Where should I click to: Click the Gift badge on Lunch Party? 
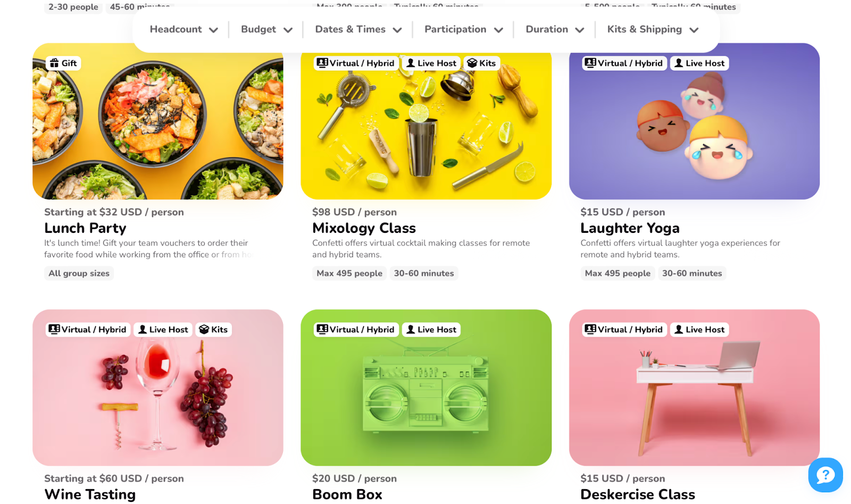click(63, 63)
